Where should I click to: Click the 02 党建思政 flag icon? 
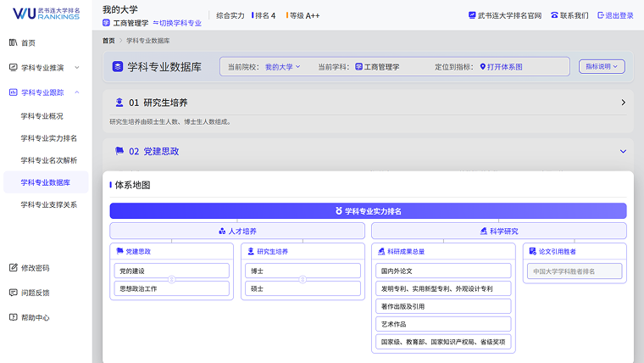point(119,151)
